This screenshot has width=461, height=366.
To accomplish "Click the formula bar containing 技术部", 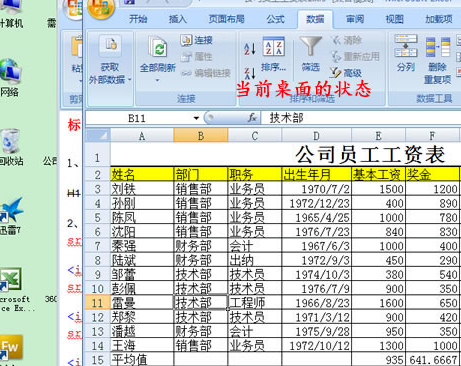I will click(x=361, y=118).
